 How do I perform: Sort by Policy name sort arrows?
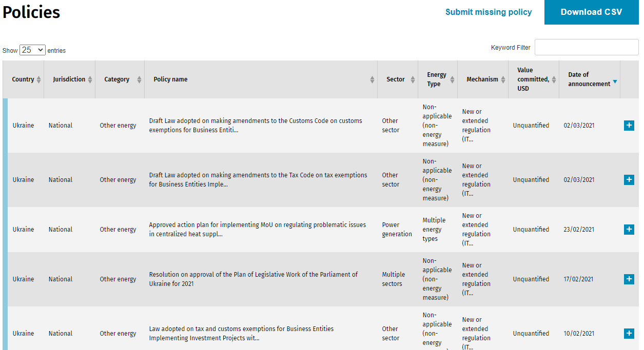point(372,79)
